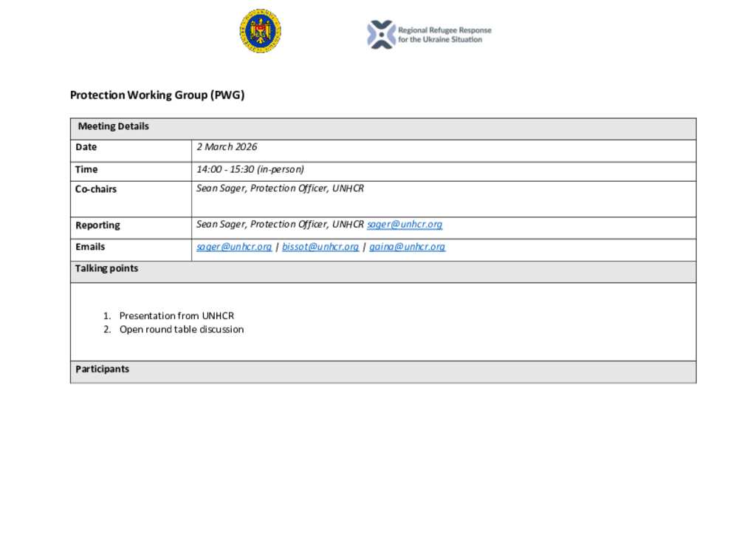
Task: Click the 14:00 - 15:30 (in-person) text
Action: [250, 169]
